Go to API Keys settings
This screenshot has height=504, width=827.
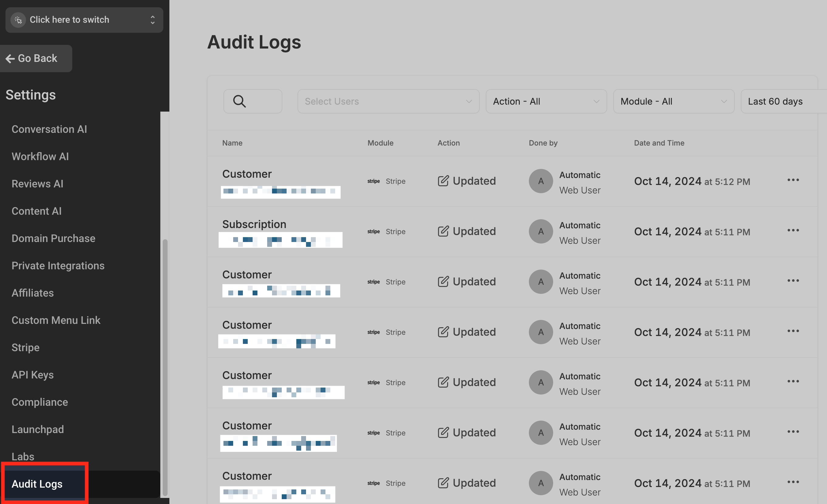pos(32,375)
